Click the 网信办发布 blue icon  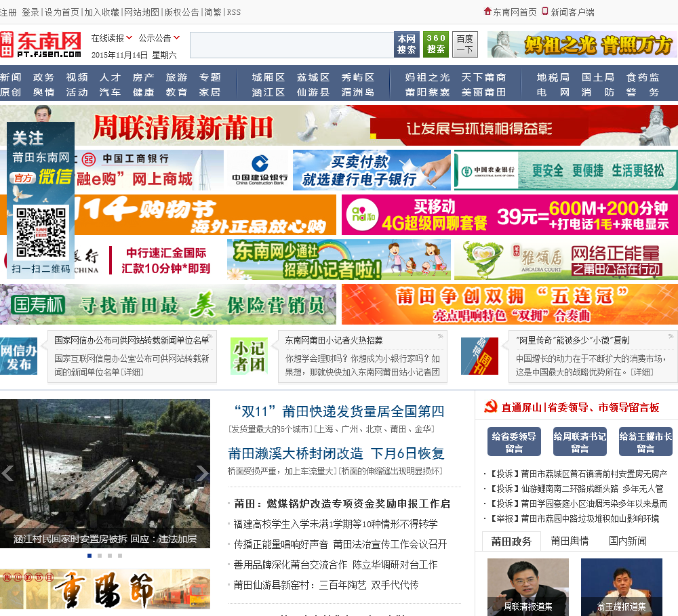[18, 356]
